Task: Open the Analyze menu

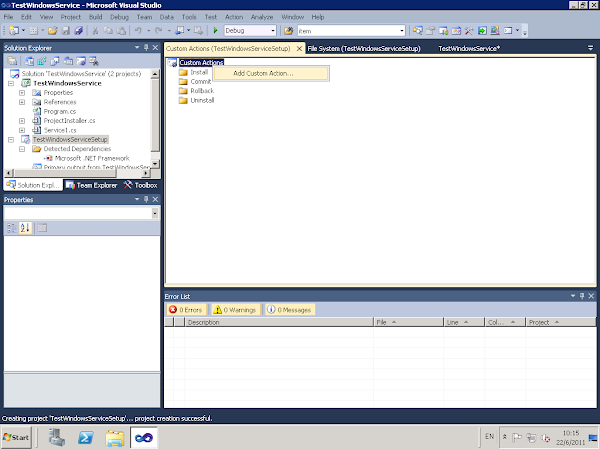Action: (x=262, y=17)
